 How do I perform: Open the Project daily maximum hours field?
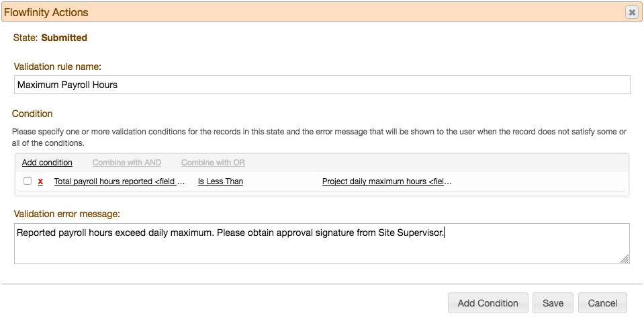(x=387, y=181)
